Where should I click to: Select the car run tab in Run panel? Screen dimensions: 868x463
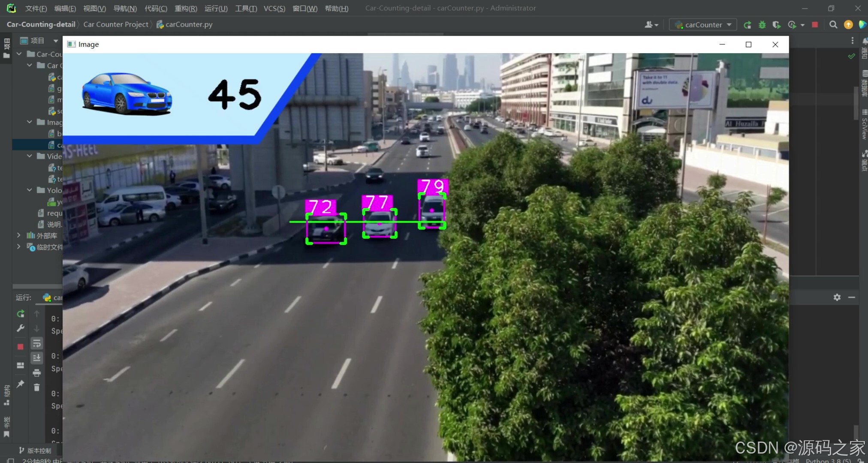[x=53, y=297]
